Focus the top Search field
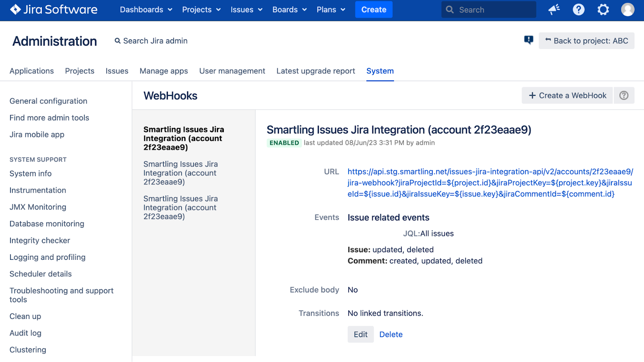 pyautogui.click(x=489, y=10)
